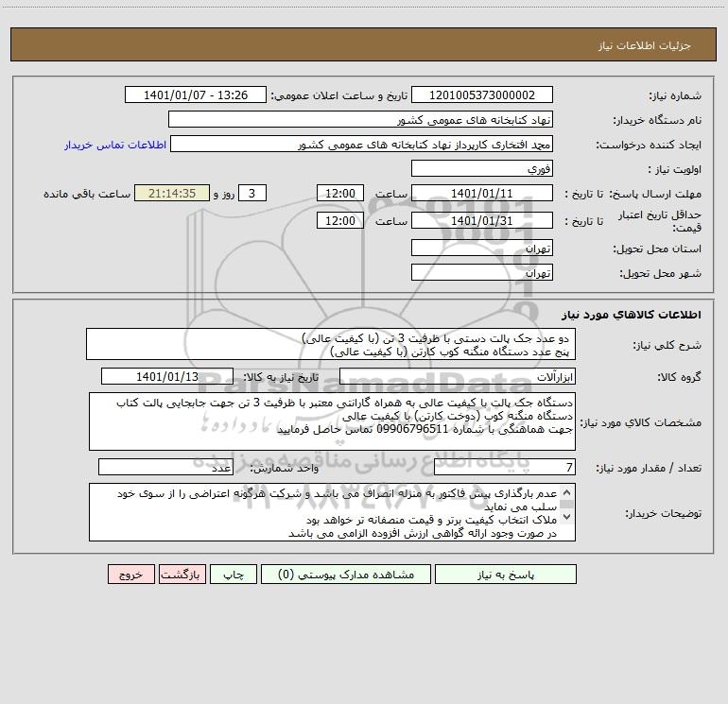Click تاریخ نیاز به کالا field 1401/01/13

click(167, 376)
